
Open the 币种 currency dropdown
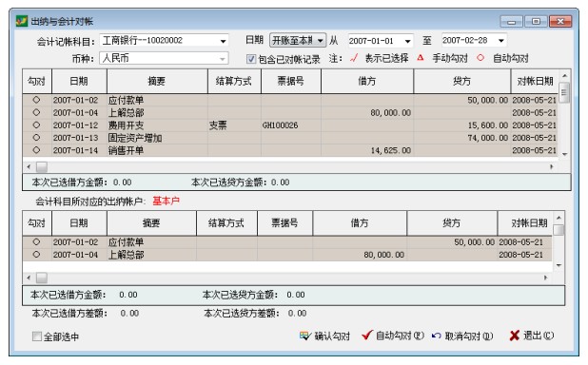pyautogui.click(x=223, y=59)
